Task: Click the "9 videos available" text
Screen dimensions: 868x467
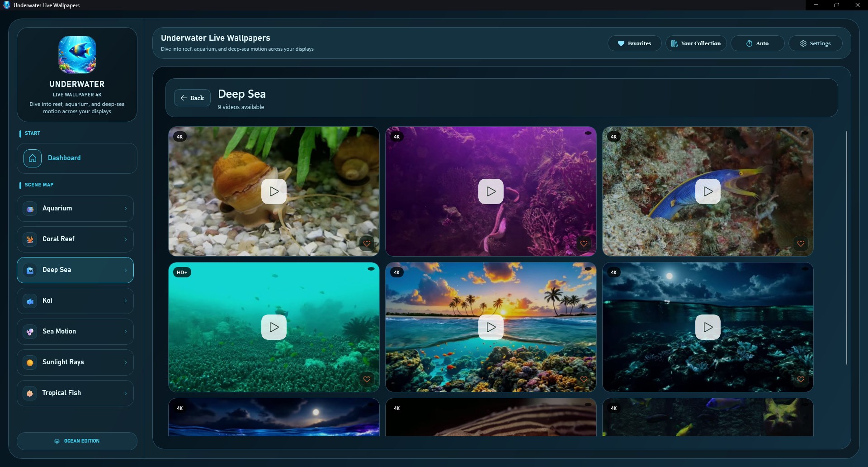Action: coord(241,107)
